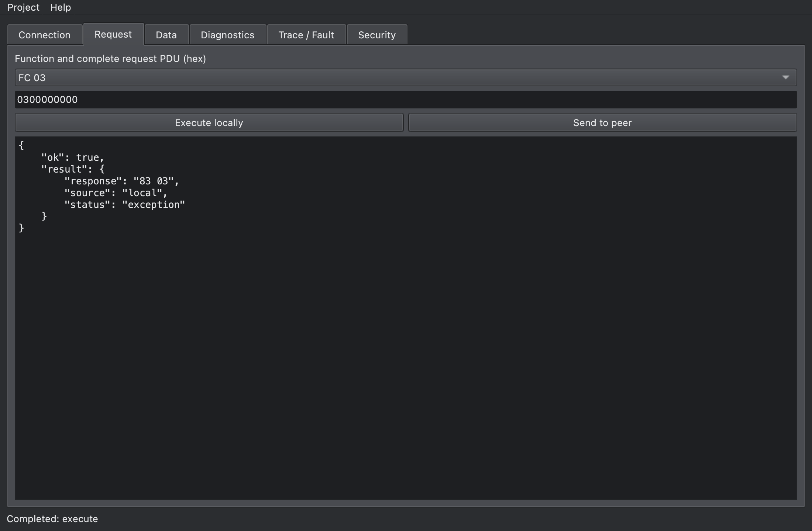Viewport: 812px width, 531px height.
Task: Click the "response": "83 03" line
Action: pos(122,181)
